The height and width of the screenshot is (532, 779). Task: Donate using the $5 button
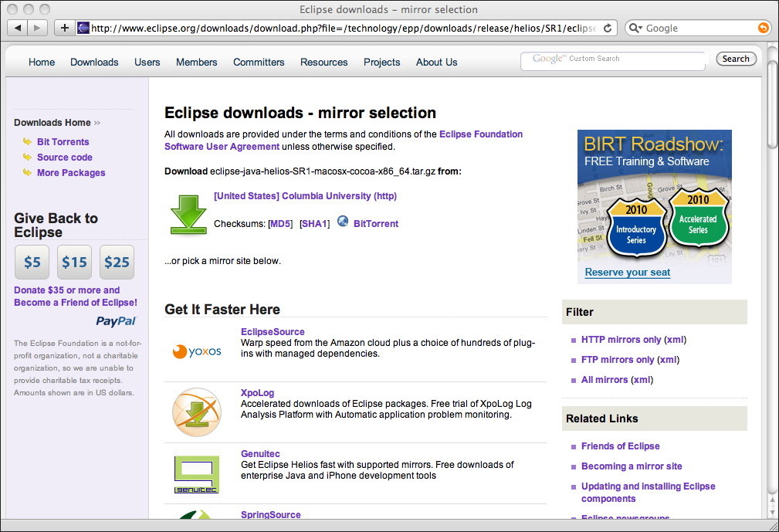pos(32,262)
